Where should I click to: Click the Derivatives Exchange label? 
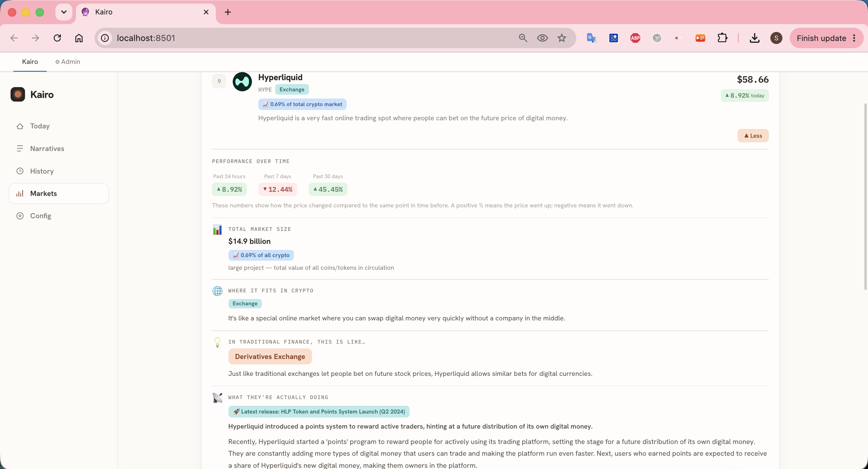270,357
